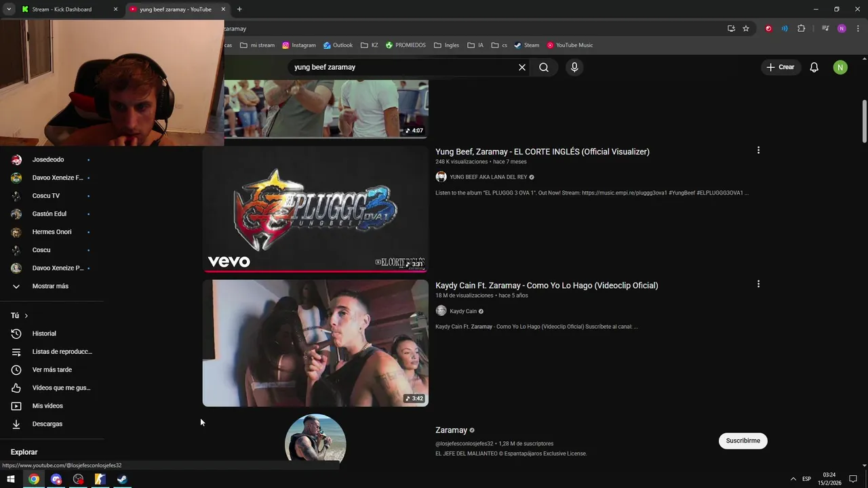Open video title Kaydy Cain Ft. Zaramay

[x=547, y=285]
